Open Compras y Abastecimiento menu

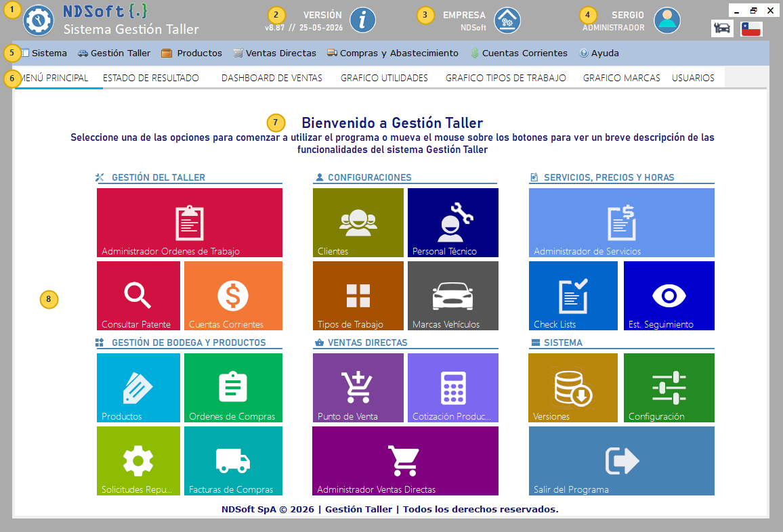click(x=392, y=53)
